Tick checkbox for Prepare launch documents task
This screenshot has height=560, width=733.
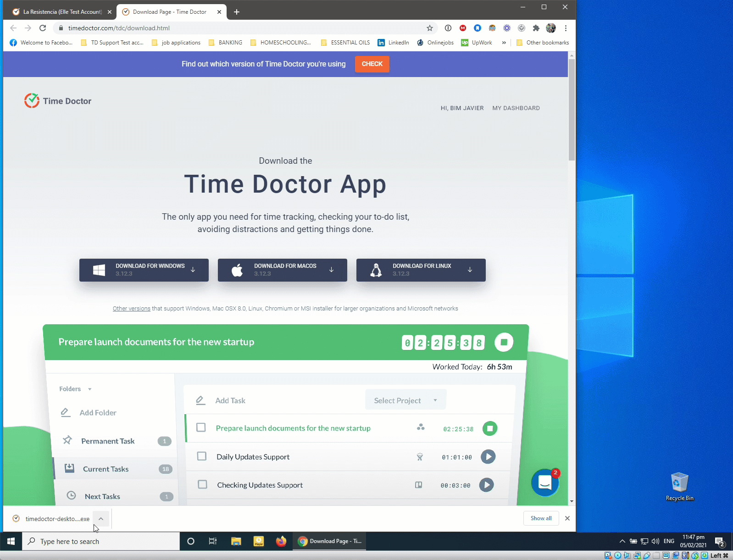[x=201, y=427]
